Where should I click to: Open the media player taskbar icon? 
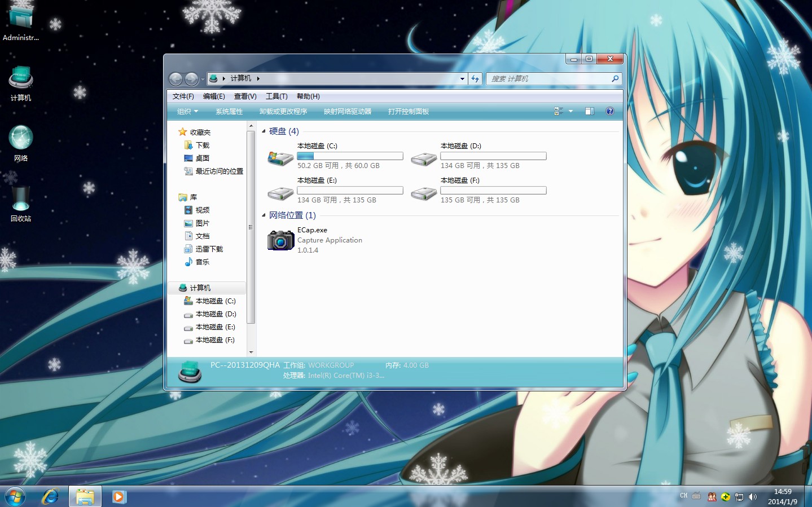119,496
